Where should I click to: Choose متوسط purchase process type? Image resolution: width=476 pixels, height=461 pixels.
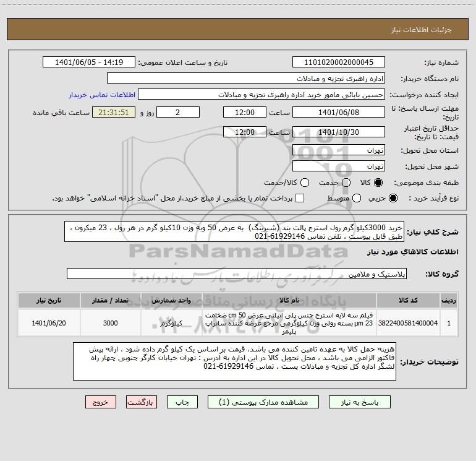click(x=357, y=198)
